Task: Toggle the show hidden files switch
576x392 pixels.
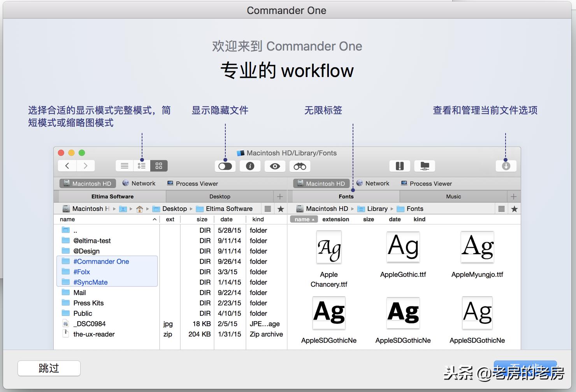Action: click(x=225, y=166)
